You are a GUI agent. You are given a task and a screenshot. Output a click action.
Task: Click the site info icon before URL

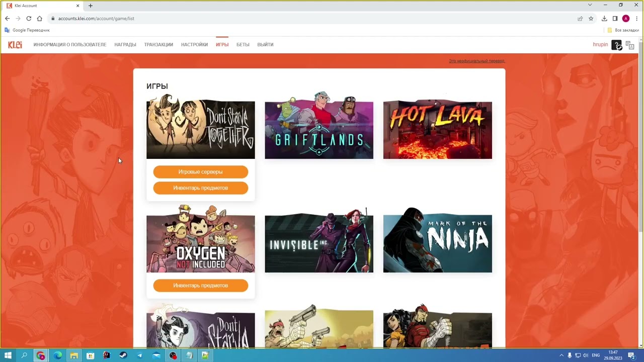click(x=52, y=19)
